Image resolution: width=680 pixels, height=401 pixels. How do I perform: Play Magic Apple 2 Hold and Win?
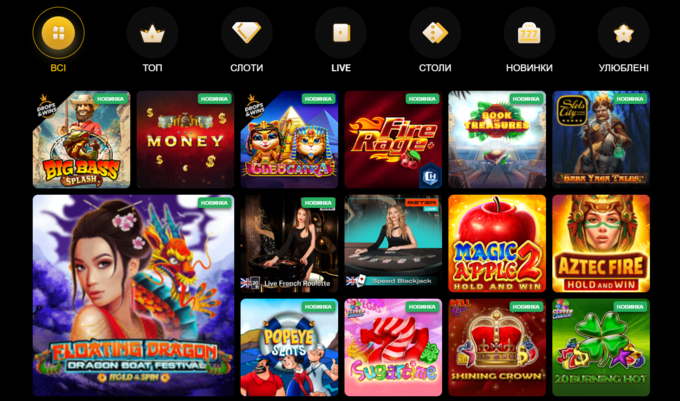(497, 243)
